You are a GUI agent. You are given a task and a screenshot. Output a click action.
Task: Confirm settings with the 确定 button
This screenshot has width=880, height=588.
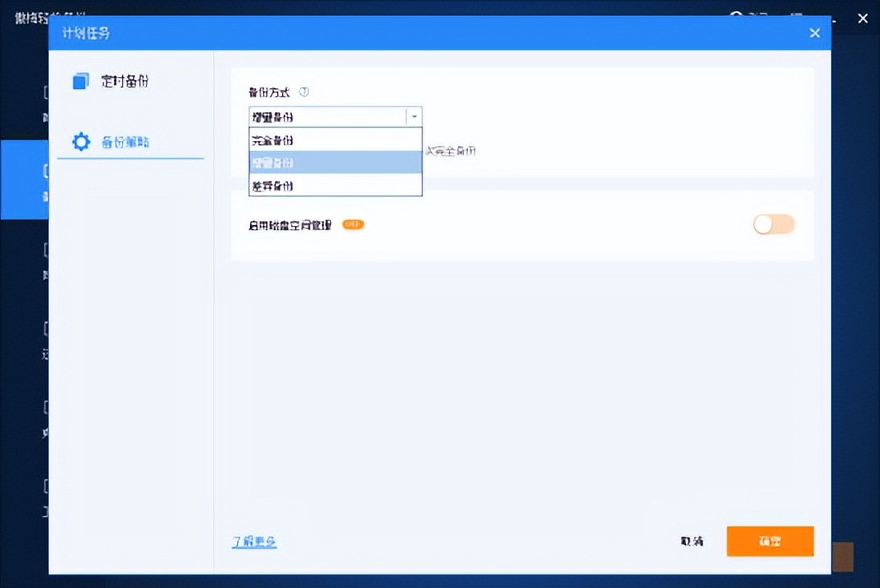(x=769, y=542)
